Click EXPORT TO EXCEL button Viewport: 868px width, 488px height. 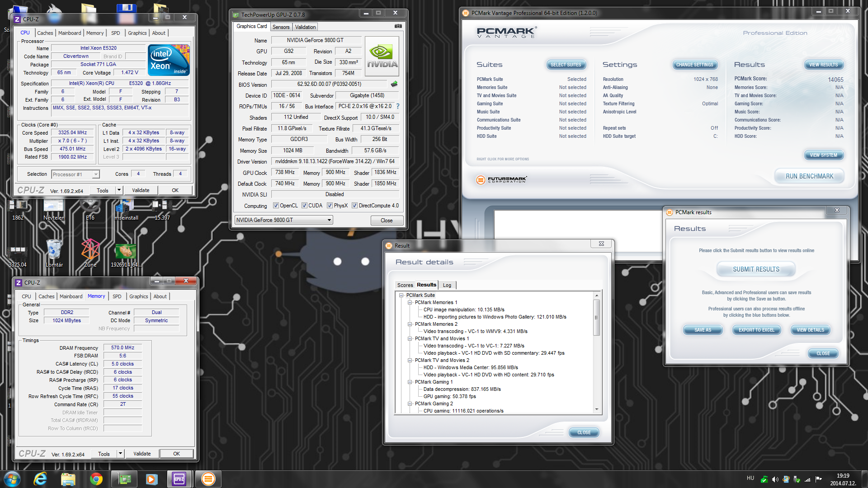coord(756,330)
